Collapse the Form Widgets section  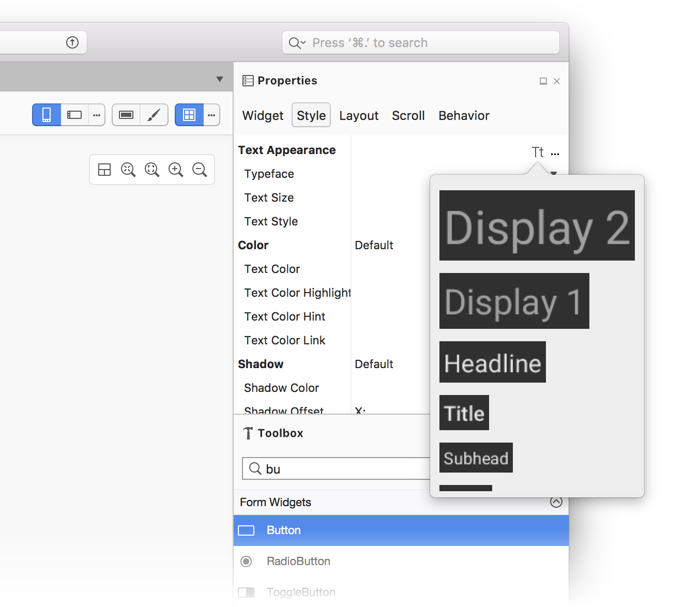pyautogui.click(x=556, y=502)
